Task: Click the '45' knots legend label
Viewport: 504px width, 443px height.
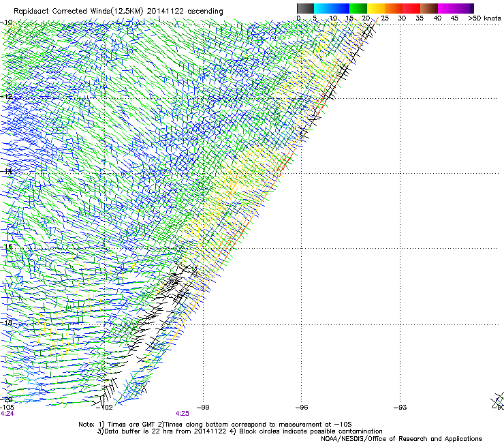Action: [454, 18]
